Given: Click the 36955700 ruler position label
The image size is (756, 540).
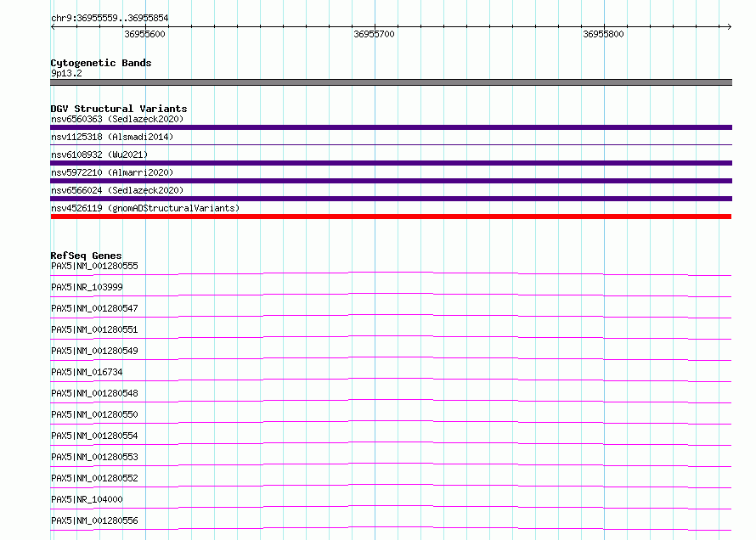Looking at the screenshot, I should [374, 34].
